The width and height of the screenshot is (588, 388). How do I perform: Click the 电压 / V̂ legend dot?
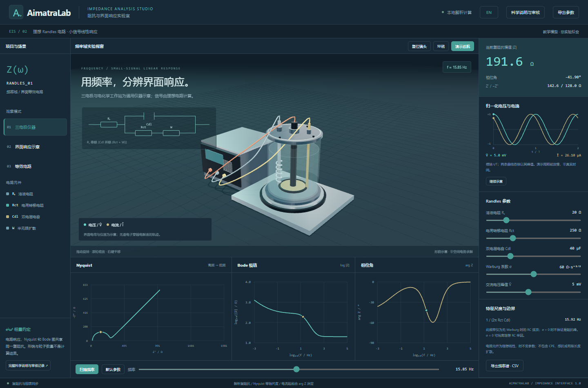pos(85,225)
